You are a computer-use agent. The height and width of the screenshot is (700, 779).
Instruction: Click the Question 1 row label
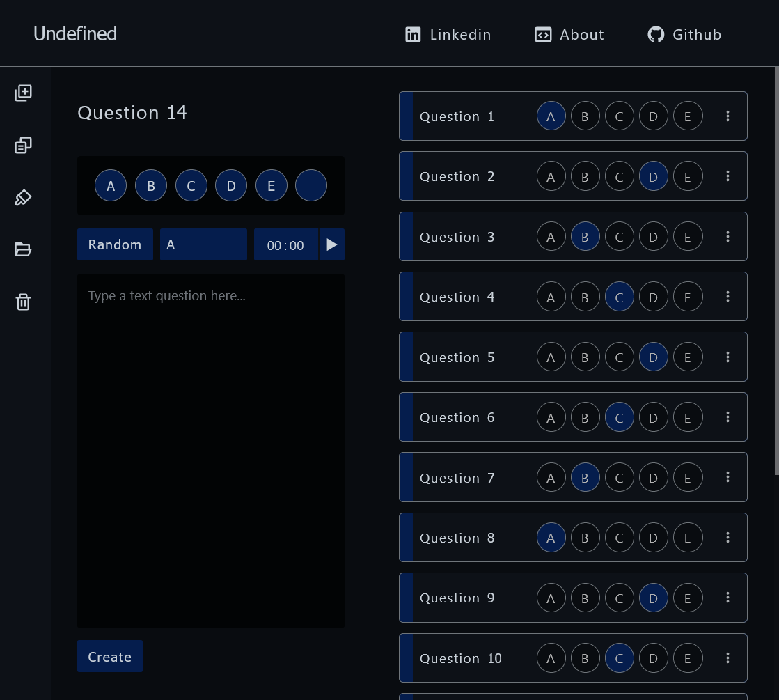click(457, 116)
